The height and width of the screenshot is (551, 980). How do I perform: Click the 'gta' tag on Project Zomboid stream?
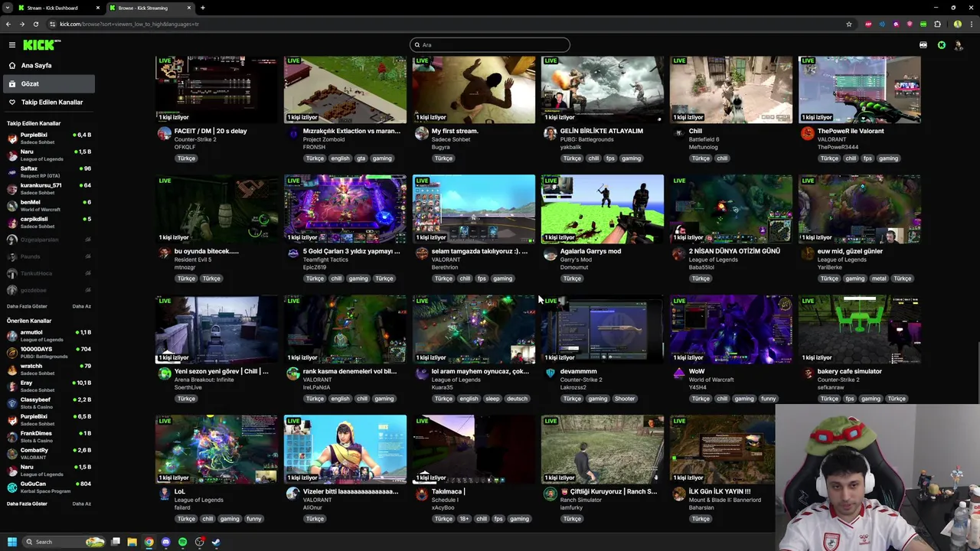point(361,158)
